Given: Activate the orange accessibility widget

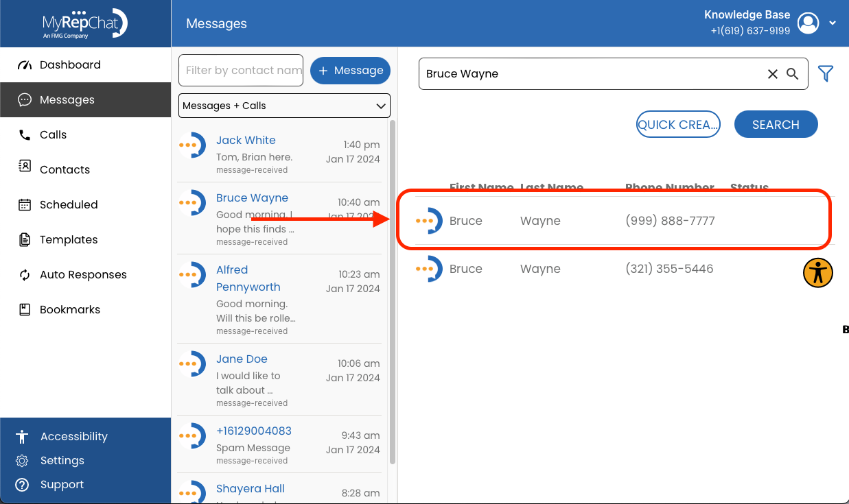Looking at the screenshot, I should [817, 272].
